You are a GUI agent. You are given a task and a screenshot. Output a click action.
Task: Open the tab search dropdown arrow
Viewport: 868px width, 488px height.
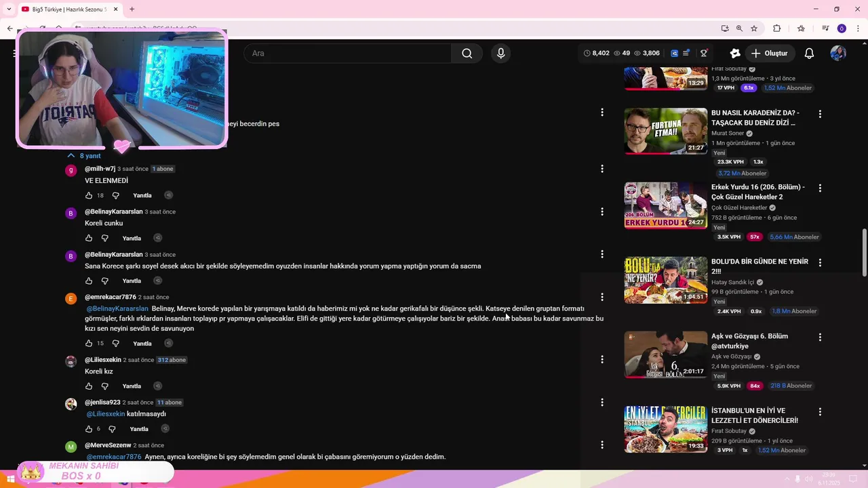pyautogui.click(x=9, y=9)
